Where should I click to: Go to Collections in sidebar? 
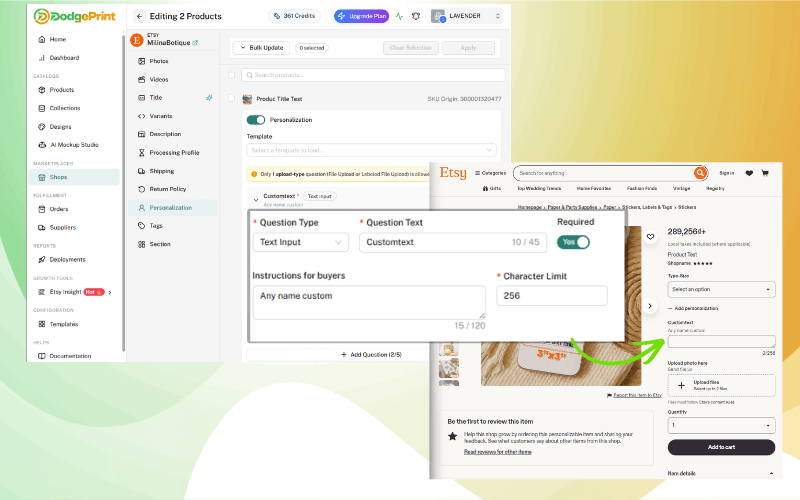pos(60,108)
